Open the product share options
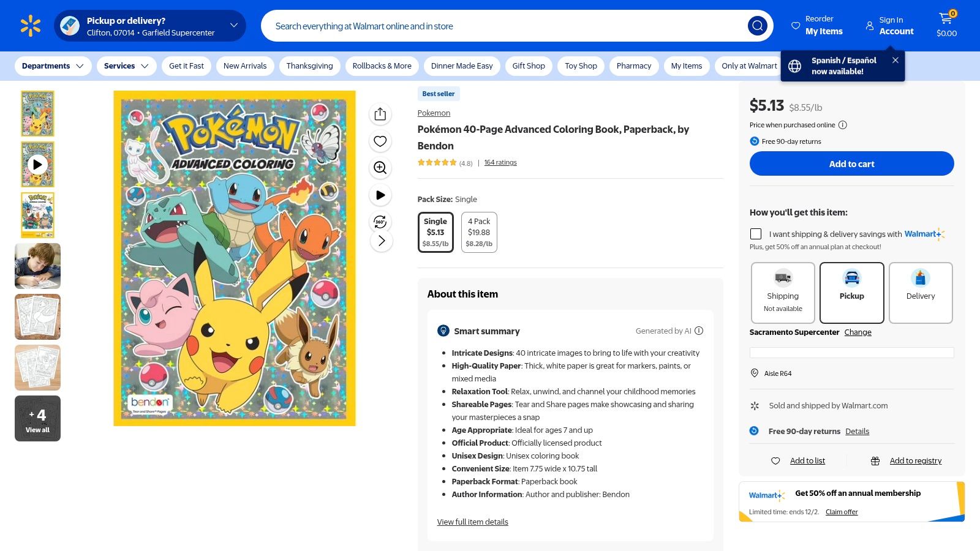This screenshot has height=551, width=980. click(x=380, y=114)
